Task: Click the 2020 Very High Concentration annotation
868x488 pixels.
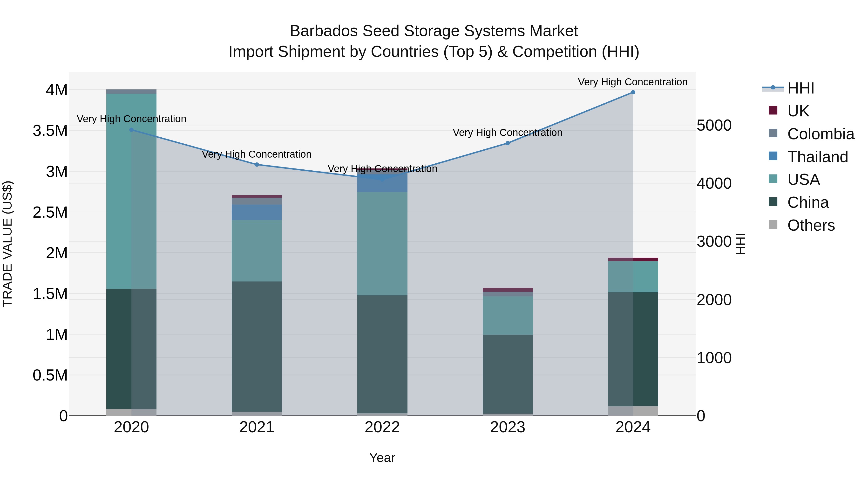Action: (x=131, y=119)
